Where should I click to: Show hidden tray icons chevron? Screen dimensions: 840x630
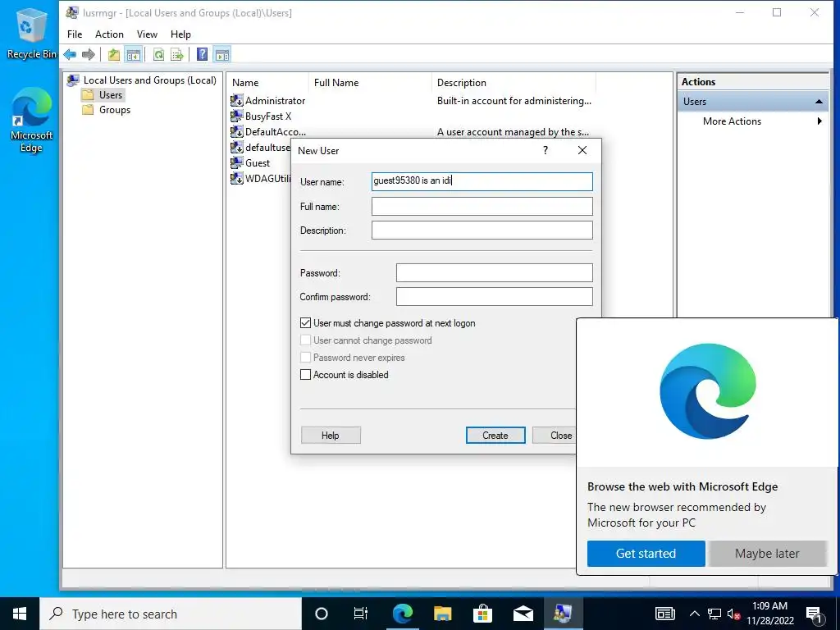click(694, 614)
